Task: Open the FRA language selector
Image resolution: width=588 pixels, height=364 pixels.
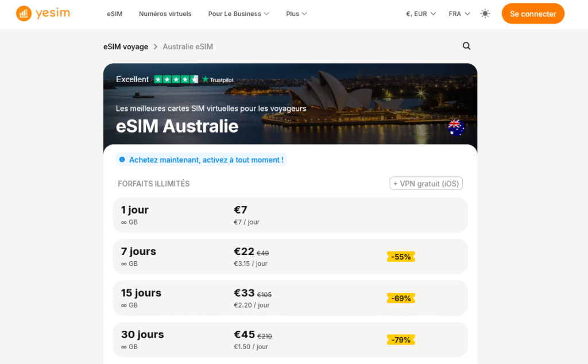Action: coord(458,13)
